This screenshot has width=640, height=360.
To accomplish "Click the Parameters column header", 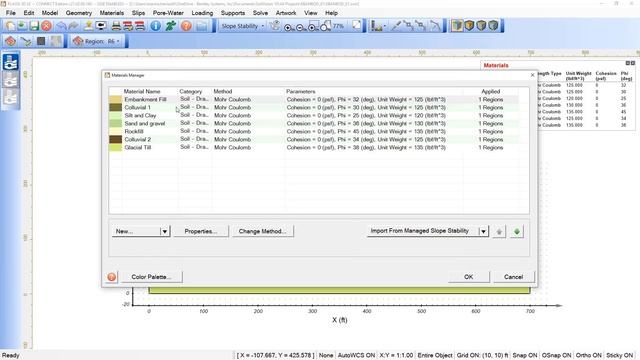I will point(301,91).
